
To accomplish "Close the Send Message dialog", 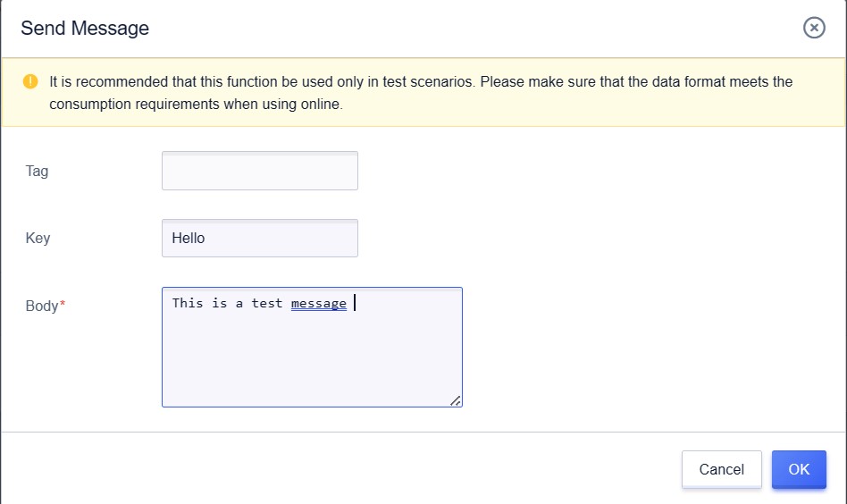I will [814, 28].
